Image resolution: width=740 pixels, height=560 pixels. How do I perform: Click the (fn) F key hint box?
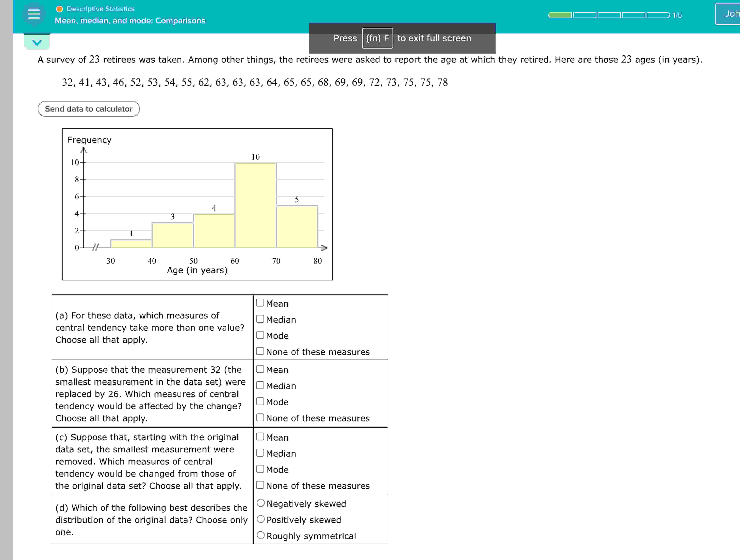(x=377, y=38)
